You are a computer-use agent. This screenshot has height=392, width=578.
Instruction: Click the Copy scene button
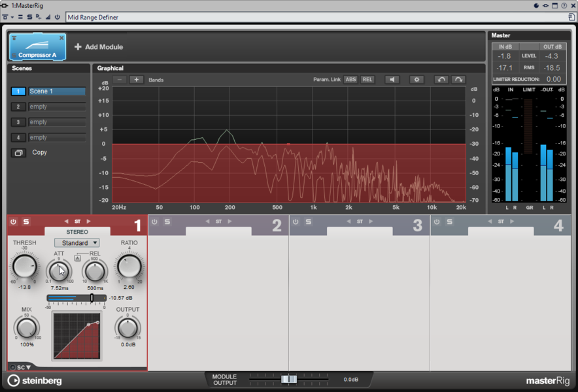click(x=18, y=152)
